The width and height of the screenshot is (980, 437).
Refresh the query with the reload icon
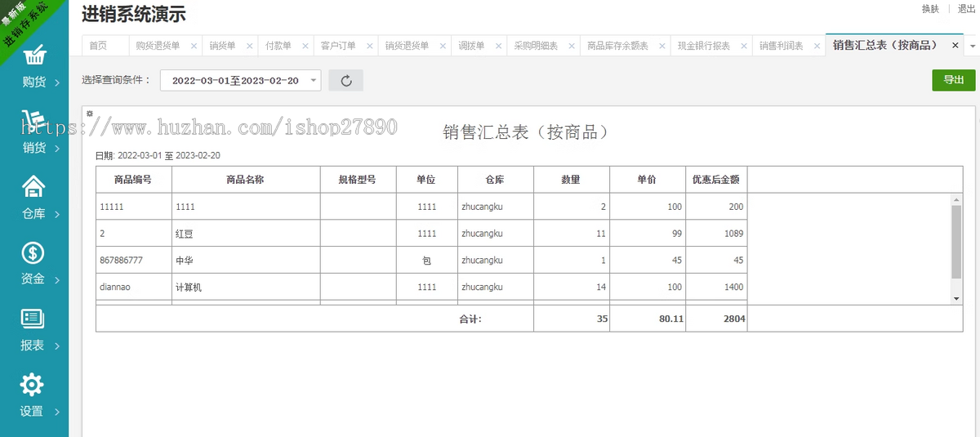pyautogui.click(x=345, y=80)
